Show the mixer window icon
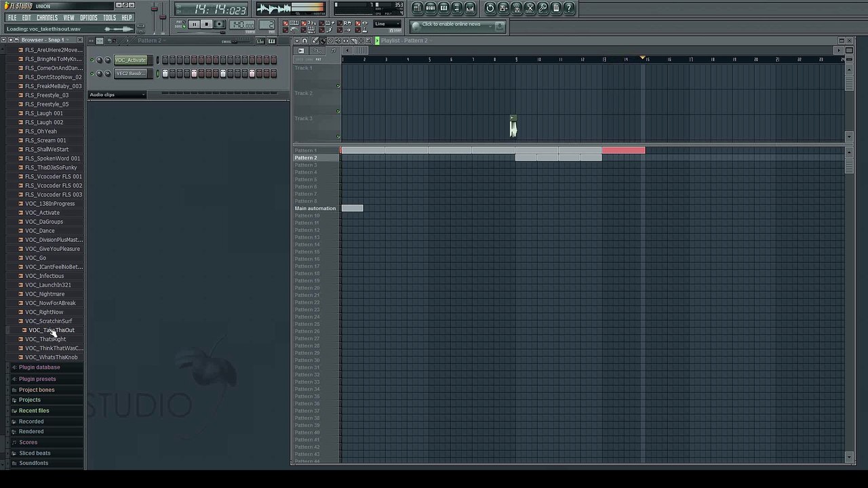Image resolution: width=868 pixels, height=488 pixels. 470,8
